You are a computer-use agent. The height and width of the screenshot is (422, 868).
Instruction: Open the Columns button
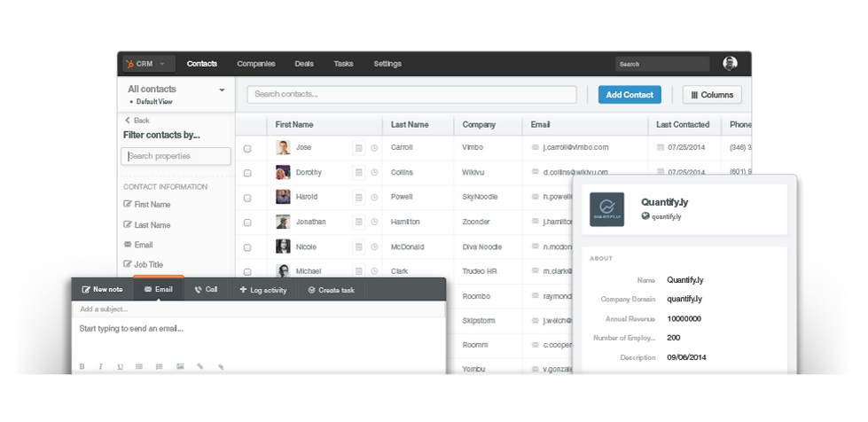pyautogui.click(x=712, y=95)
